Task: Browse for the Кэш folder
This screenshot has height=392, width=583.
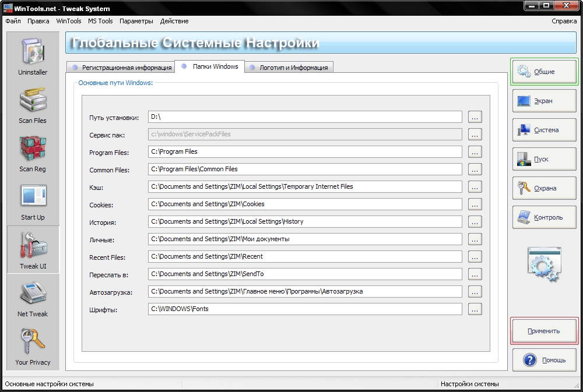Action: point(475,187)
